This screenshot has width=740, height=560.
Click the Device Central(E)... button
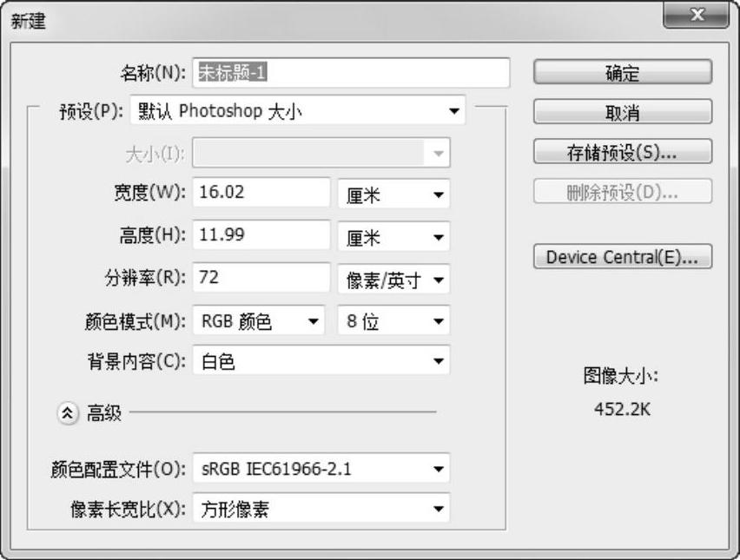[622, 257]
